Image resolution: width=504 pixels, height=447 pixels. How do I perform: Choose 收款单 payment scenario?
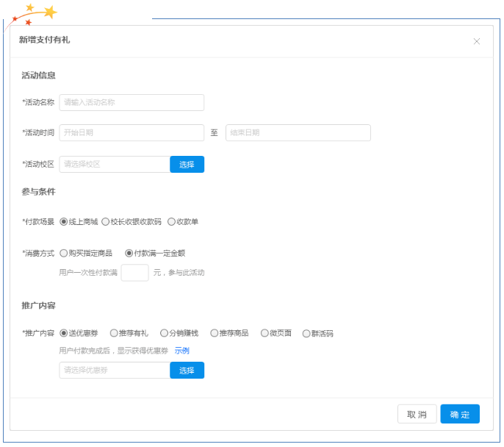pos(171,221)
